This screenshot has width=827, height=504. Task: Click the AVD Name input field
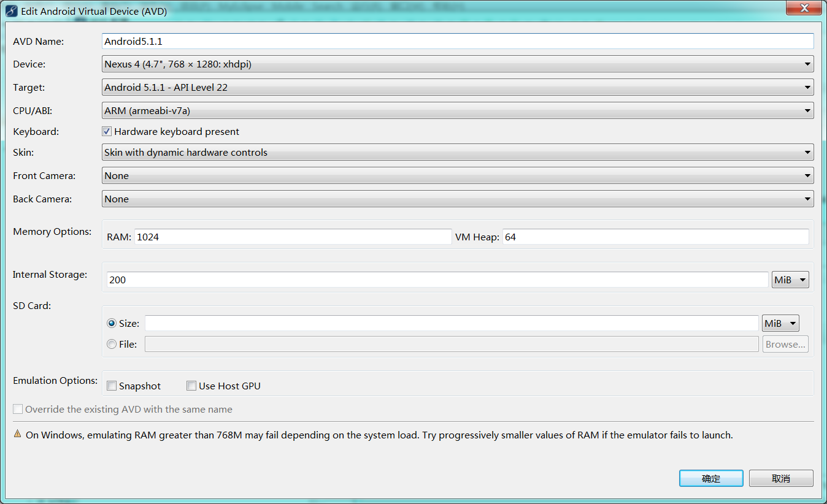[x=458, y=41]
